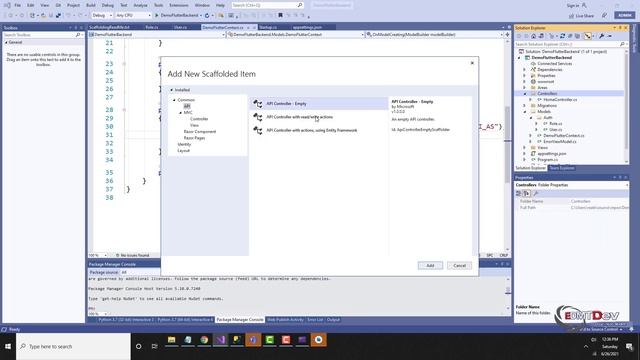
Task: Start DemoFlutterBackend with run button
Action: point(177,15)
